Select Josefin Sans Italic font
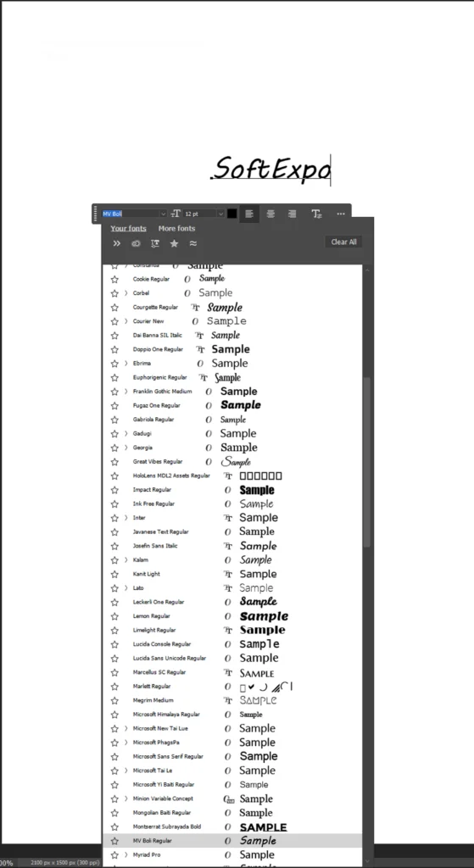This screenshot has height=868, width=474. point(232,546)
